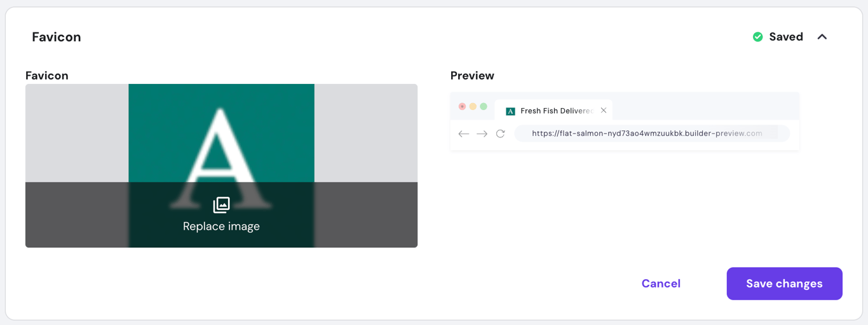
Task: Click the preview browser reload icon
Action: tap(501, 134)
